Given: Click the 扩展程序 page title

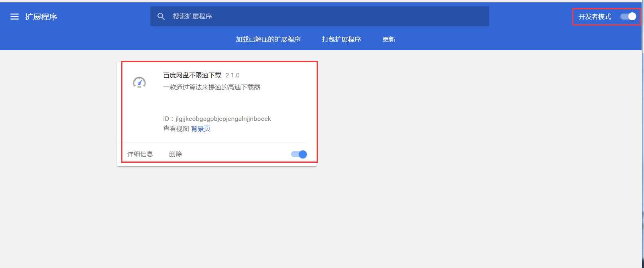Looking at the screenshot, I should point(41,17).
